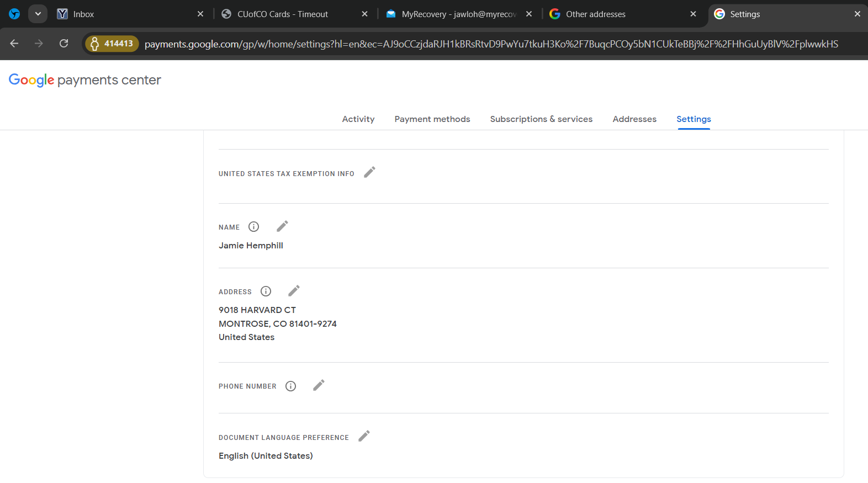The width and height of the screenshot is (868, 483).
Task: Click the URL address bar
Action: click(x=490, y=44)
